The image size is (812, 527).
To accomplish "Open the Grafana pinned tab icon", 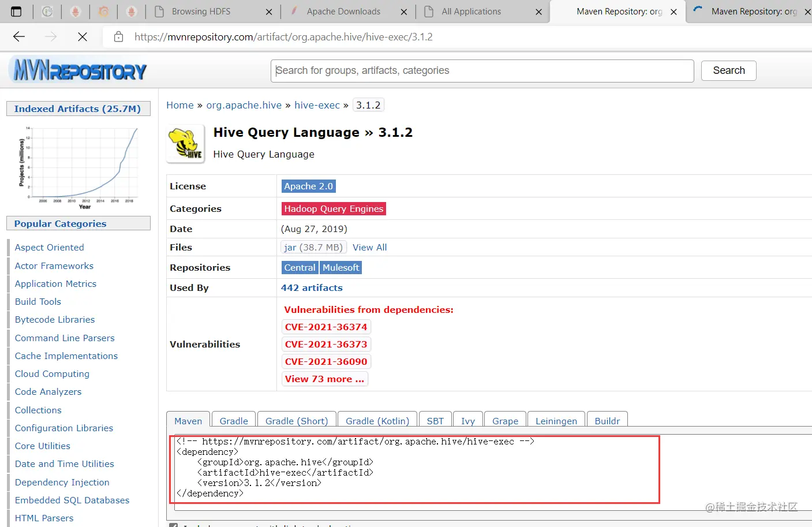I will click(103, 12).
